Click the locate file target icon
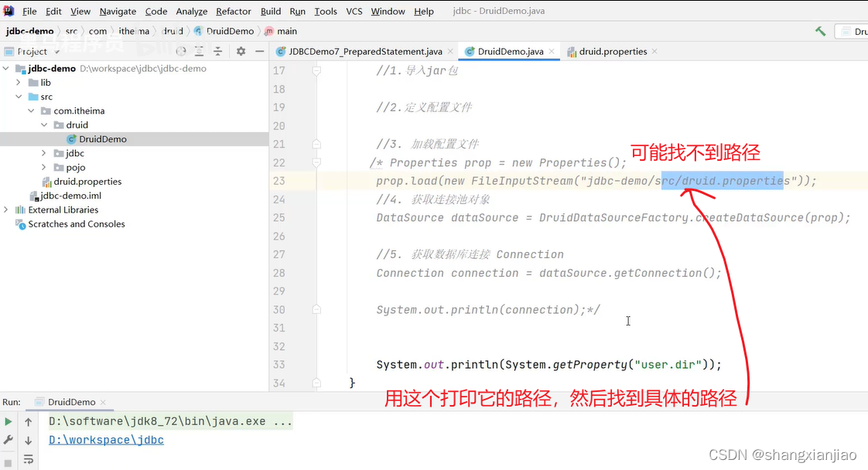 181,52
